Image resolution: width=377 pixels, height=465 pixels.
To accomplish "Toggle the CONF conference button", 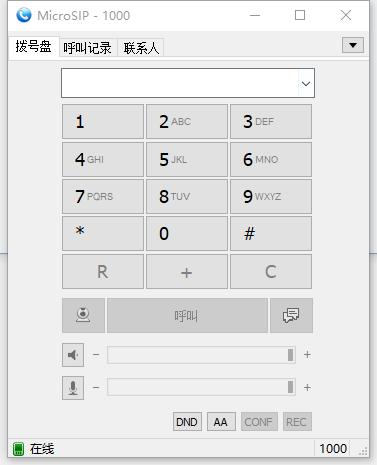I will pos(259,422).
